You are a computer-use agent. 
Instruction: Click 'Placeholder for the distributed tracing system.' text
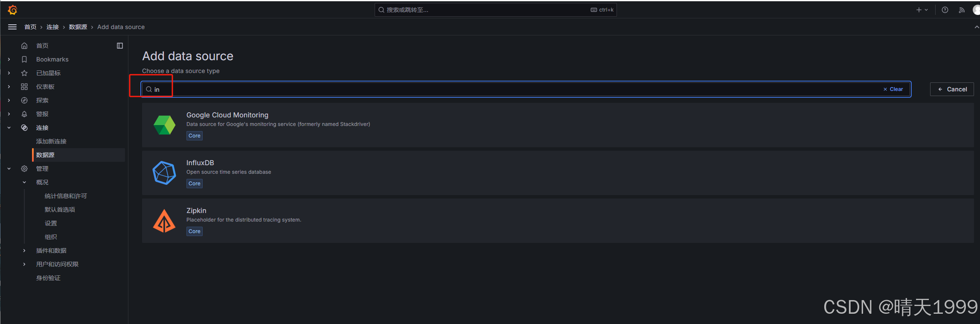(x=244, y=220)
